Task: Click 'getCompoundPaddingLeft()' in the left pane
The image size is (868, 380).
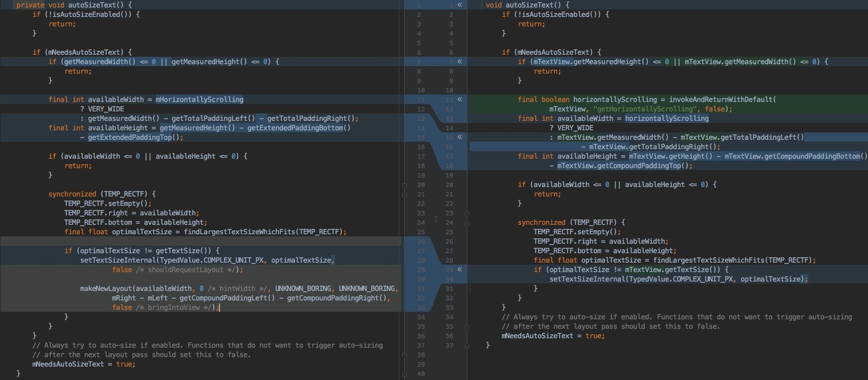Action: 227,298
